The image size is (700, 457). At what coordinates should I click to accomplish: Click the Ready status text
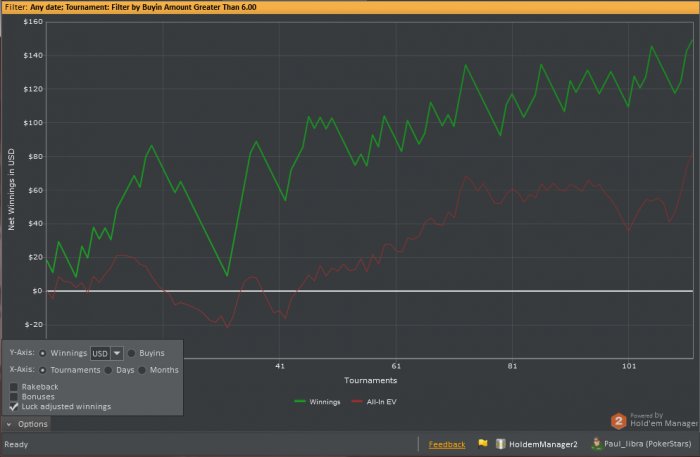16,445
